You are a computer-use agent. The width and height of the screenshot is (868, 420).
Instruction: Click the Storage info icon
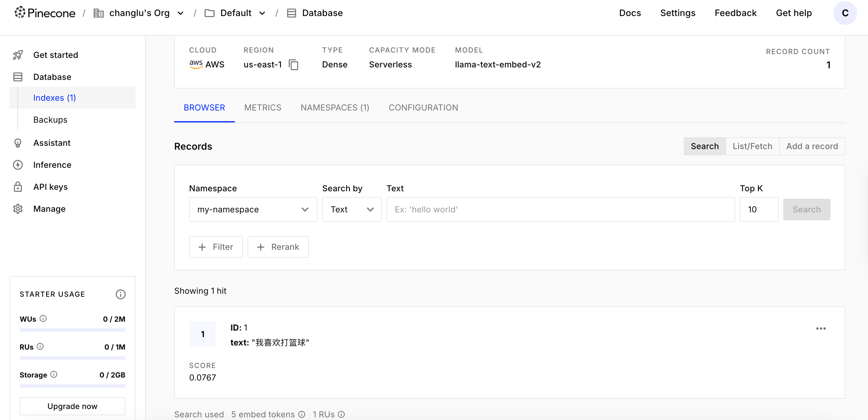point(54,374)
